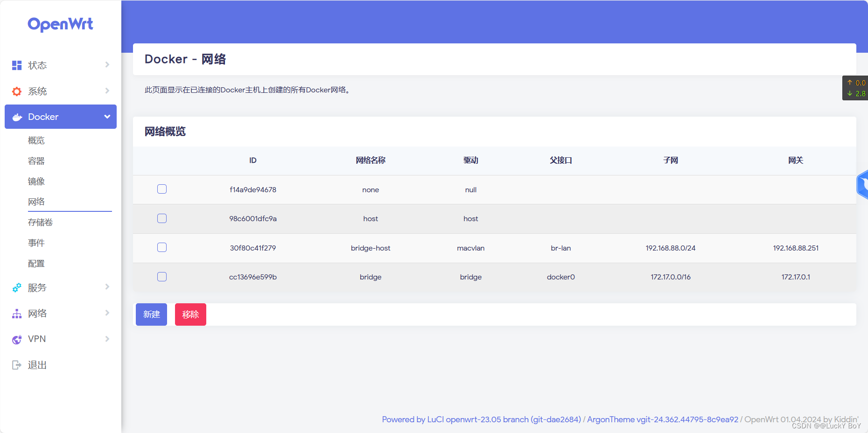Screen dimensions: 868x433
Task: Click the docker0 parent interface cell
Action: (x=561, y=277)
